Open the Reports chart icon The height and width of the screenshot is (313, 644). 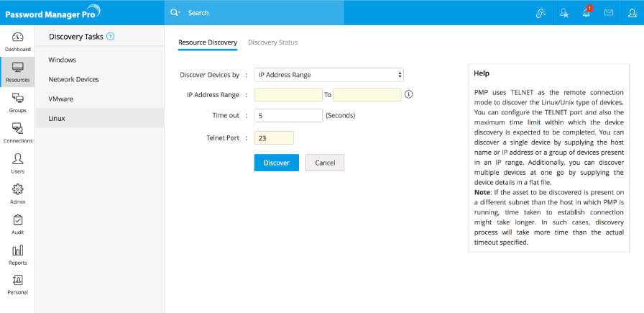(x=17, y=253)
